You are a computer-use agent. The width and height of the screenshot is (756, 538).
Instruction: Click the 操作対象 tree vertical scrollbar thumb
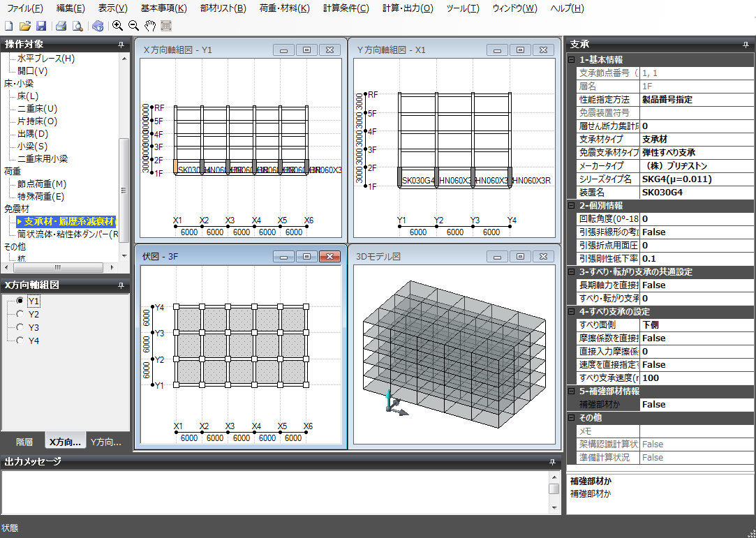(124, 190)
